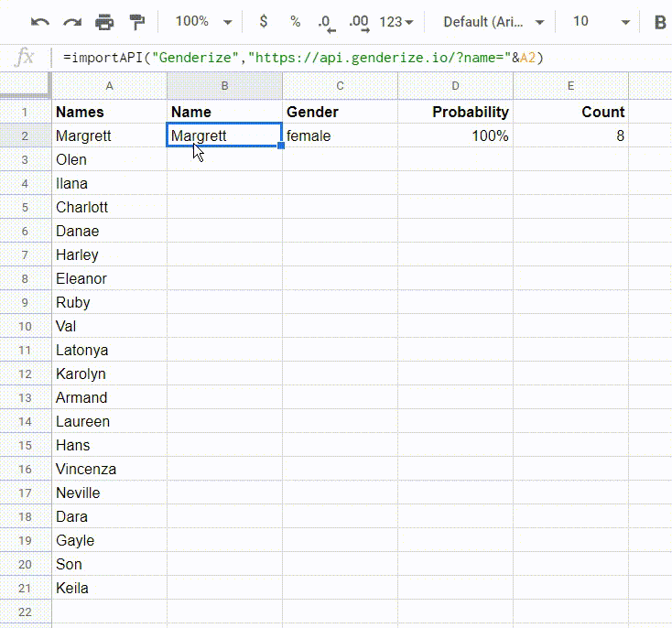Select the '100%' probability cell in D2
This screenshot has width=672, height=628.
click(455, 135)
